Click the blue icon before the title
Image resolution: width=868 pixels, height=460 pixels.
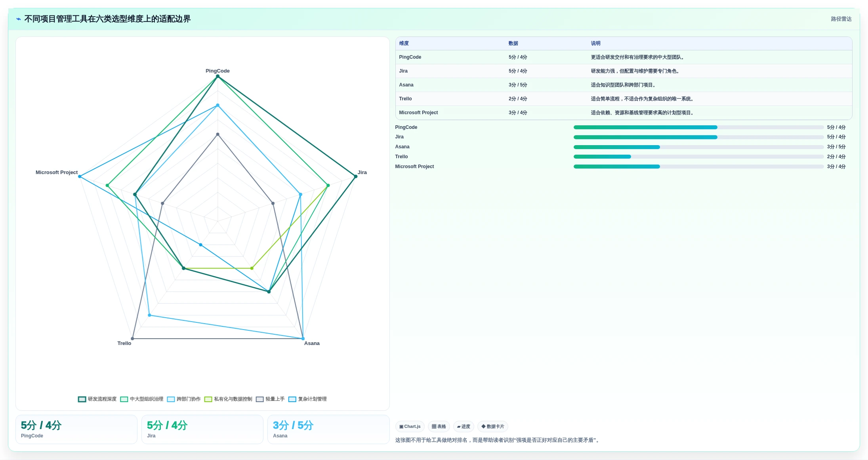point(19,19)
